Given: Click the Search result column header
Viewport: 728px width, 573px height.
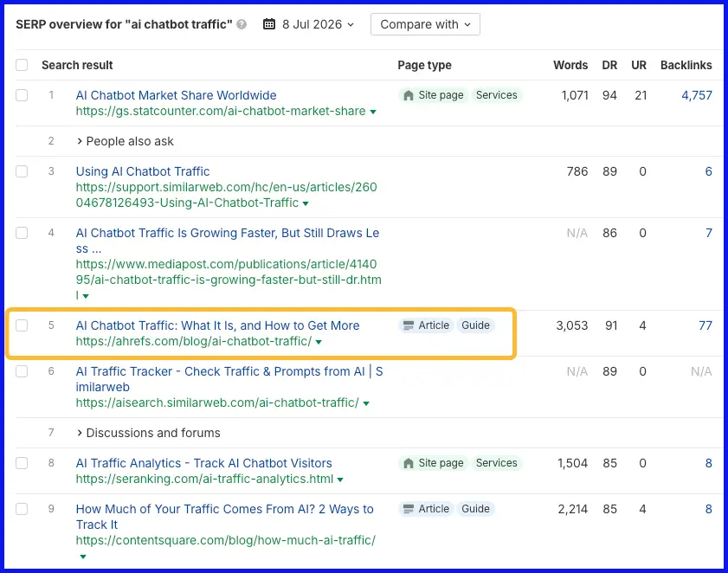Looking at the screenshot, I should (x=77, y=65).
